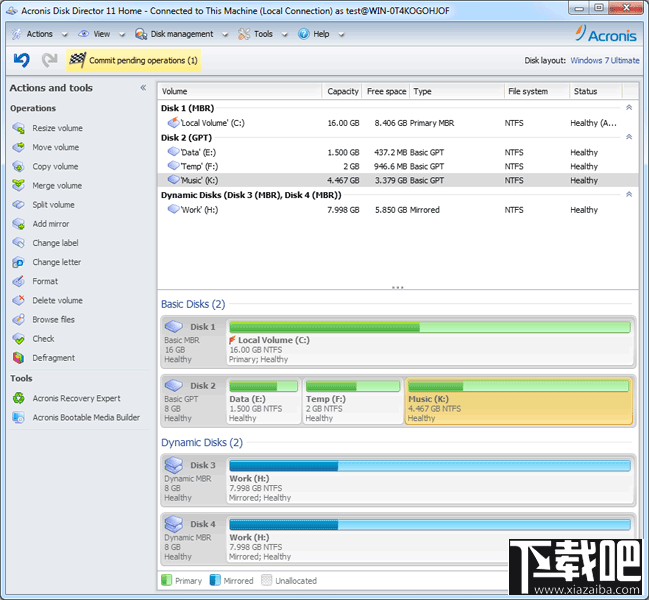Click the Disk 2 drive icon in Basic Disks
Viewport: 649px width, 600px height.
pyautogui.click(x=174, y=386)
